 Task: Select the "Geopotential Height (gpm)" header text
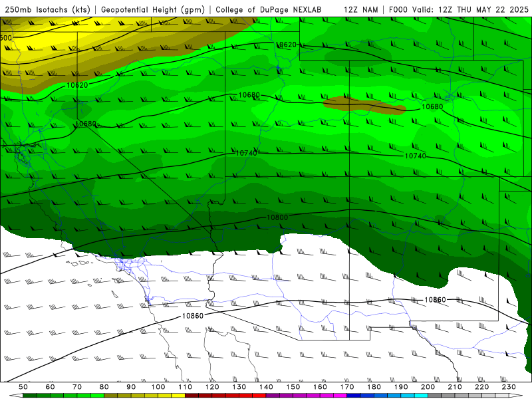click(x=153, y=9)
